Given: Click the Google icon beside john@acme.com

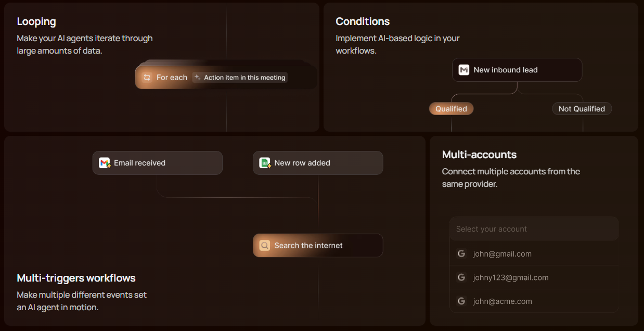Looking at the screenshot, I should tap(461, 301).
